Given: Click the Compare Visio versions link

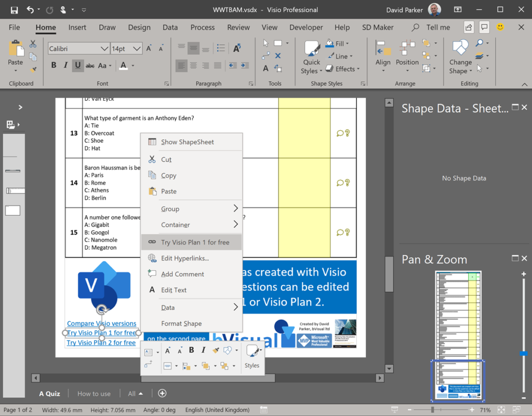Looking at the screenshot, I should pos(101,323).
